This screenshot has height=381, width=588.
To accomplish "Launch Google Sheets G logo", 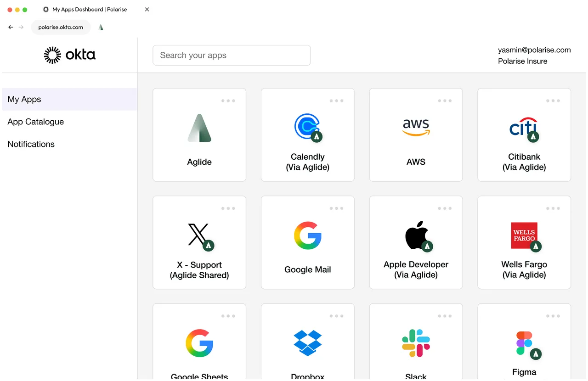I will [x=199, y=343].
